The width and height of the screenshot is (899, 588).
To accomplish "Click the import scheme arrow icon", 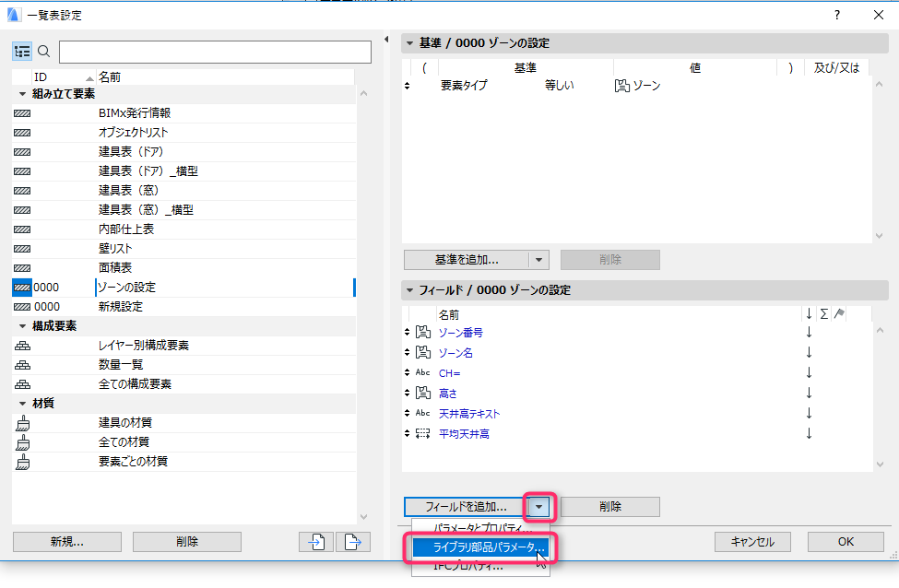I will [x=316, y=542].
